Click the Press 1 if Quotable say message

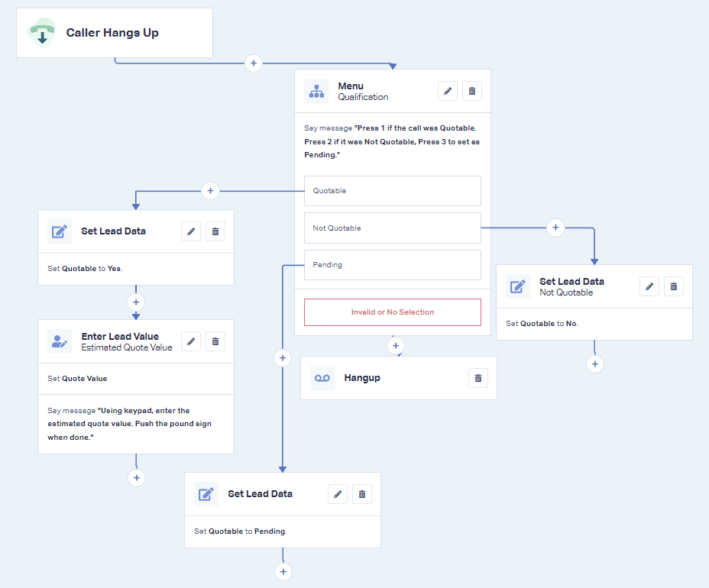392,141
